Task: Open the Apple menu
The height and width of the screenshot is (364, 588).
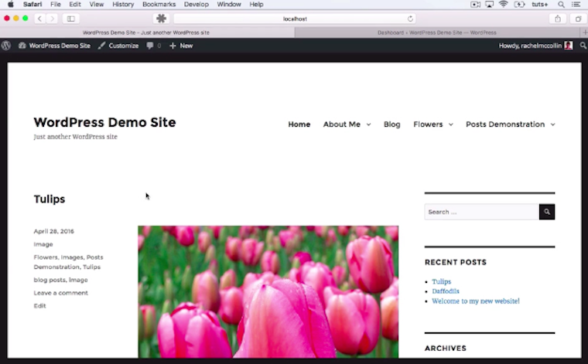Action: click(x=11, y=5)
